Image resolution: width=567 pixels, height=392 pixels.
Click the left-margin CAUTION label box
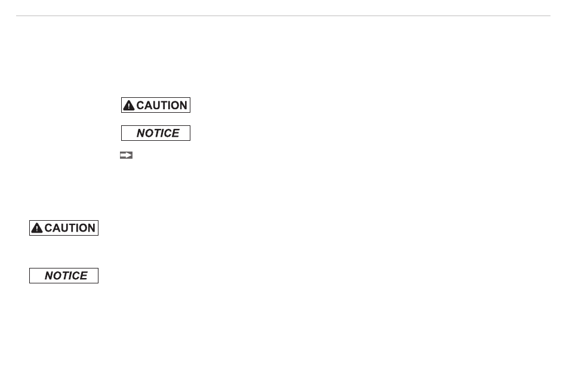[x=64, y=228]
